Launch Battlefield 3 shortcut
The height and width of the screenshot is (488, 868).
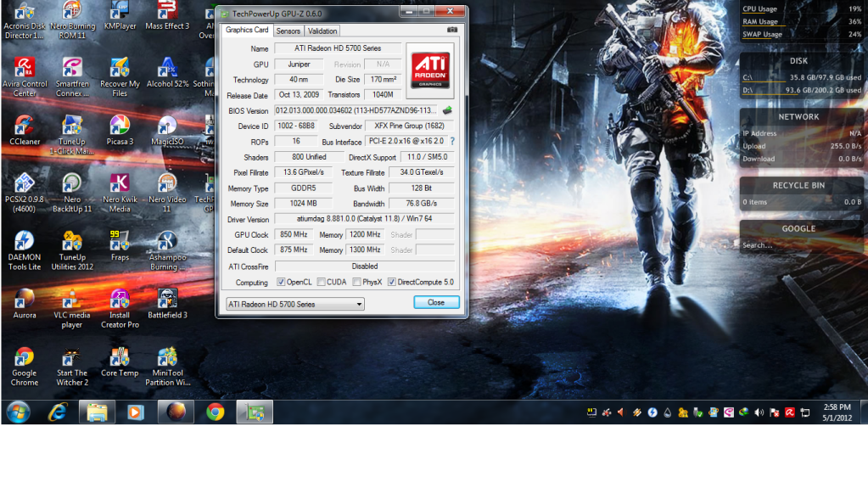pos(167,304)
